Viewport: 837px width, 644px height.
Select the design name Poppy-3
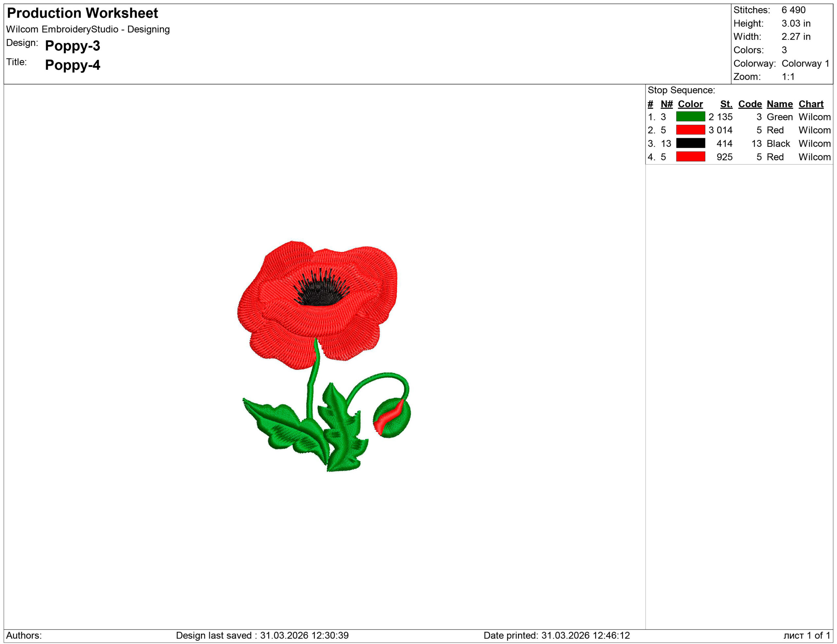tap(73, 47)
